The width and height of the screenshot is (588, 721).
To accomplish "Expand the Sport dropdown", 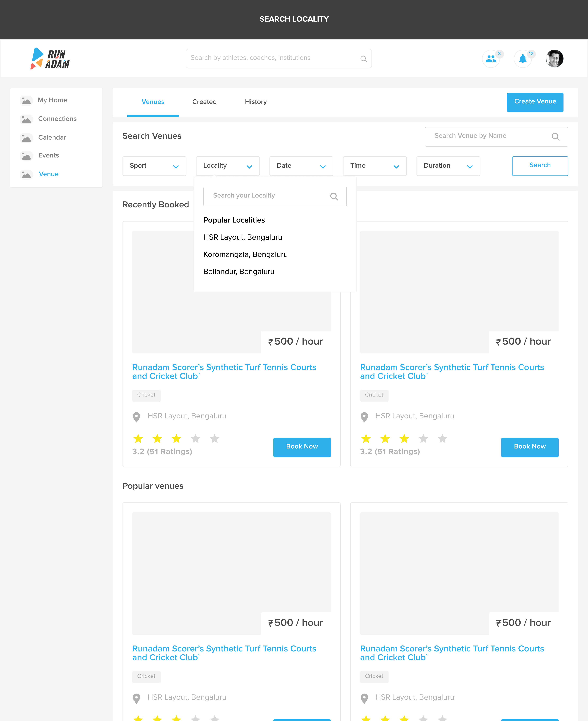I will [x=154, y=166].
